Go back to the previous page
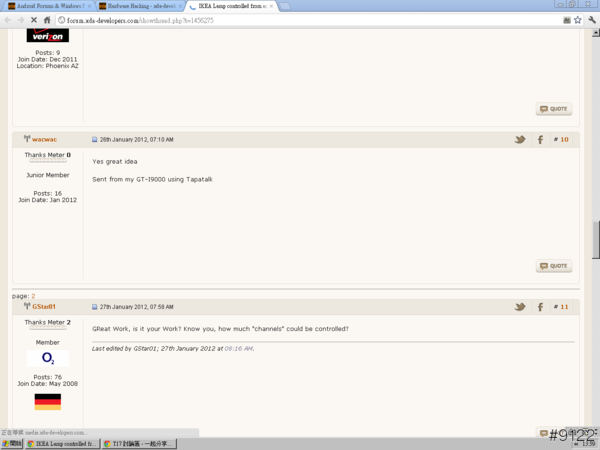The height and width of the screenshot is (450, 600). click(x=8, y=20)
